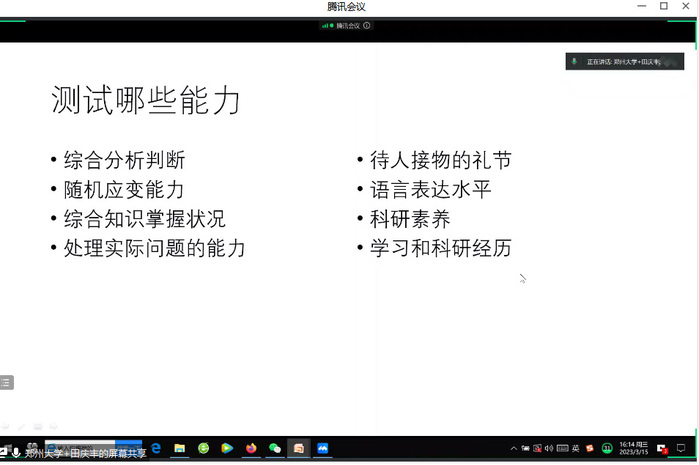This screenshot has height=465, width=699.
Task: Open the touch keyboard tray icon
Action: pyautogui.click(x=562, y=449)
